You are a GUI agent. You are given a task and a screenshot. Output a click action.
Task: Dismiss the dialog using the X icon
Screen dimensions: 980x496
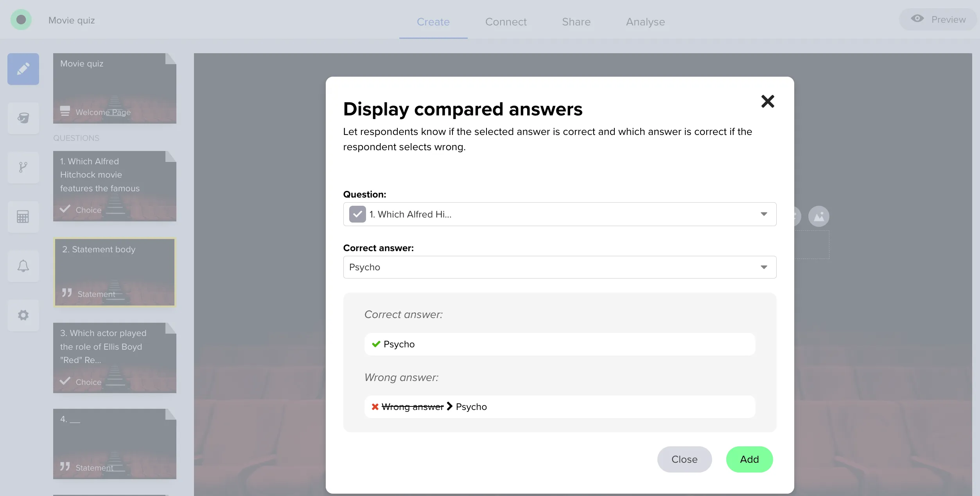click(x=767, y=101)
